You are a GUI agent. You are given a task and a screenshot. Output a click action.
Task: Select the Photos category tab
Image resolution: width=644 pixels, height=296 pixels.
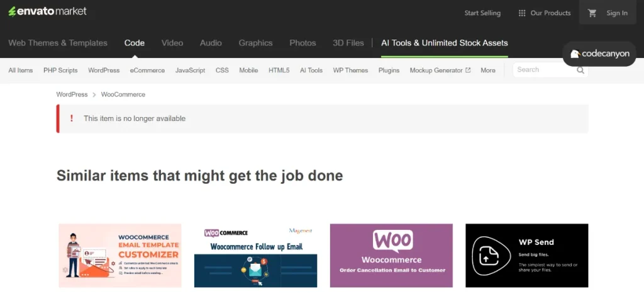click(x=303, y=43)
